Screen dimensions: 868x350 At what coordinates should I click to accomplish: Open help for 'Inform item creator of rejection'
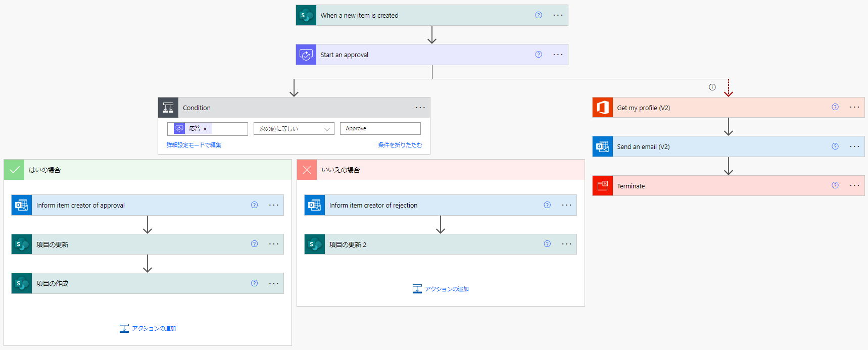tap(547, 205)
